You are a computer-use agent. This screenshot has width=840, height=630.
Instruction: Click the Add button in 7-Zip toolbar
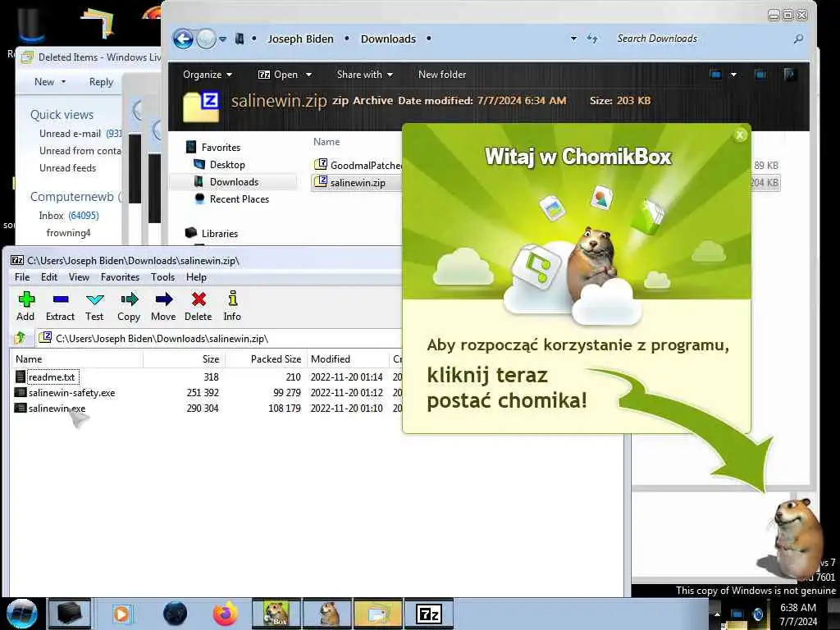coord(25,307)
